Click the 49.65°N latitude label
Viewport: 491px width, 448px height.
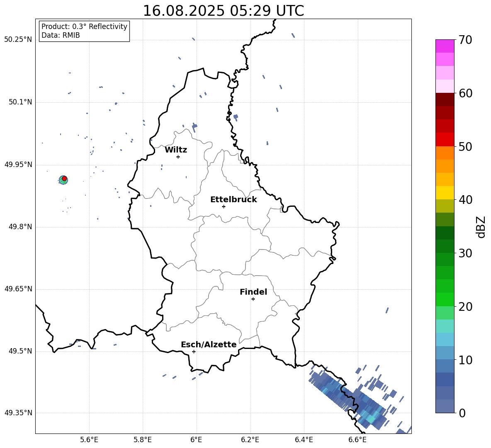point(18,289)
